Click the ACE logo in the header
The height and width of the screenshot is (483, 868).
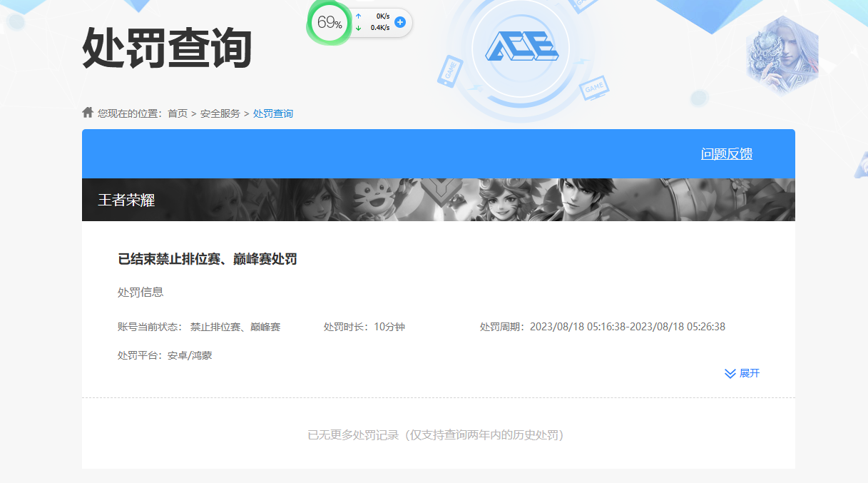(521, 47)
